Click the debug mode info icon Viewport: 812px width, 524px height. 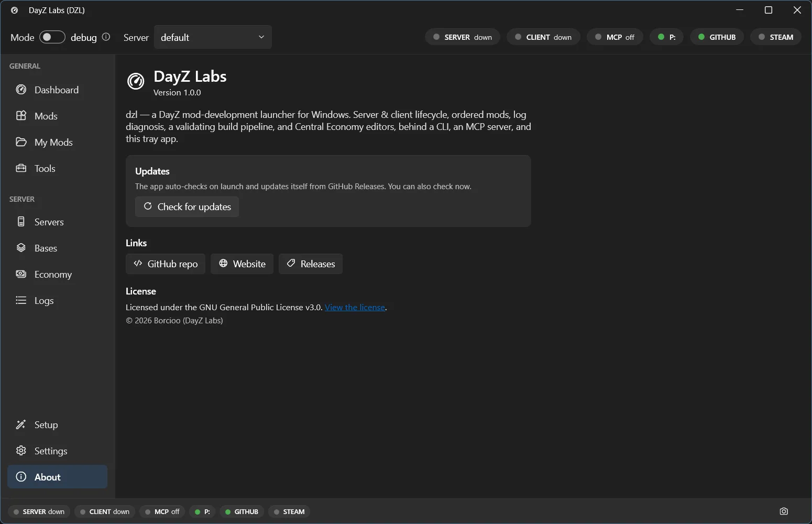[106, 37]
